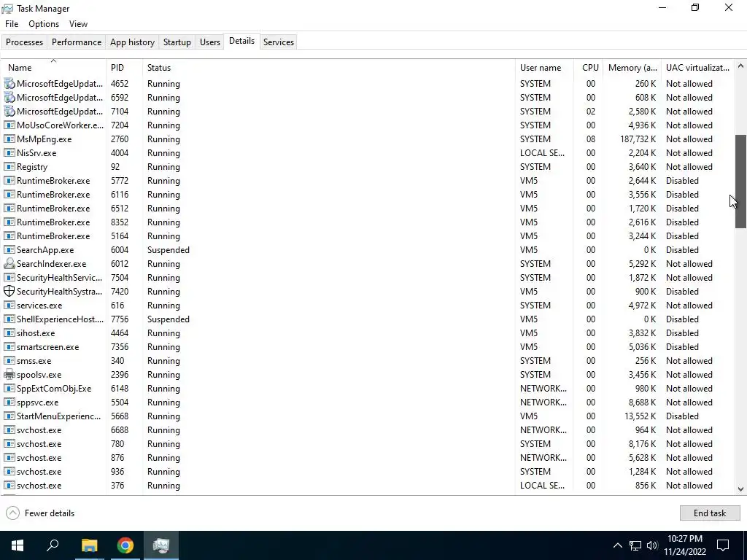
Task: Open taskbar Search
Action: tap(53, 545)
